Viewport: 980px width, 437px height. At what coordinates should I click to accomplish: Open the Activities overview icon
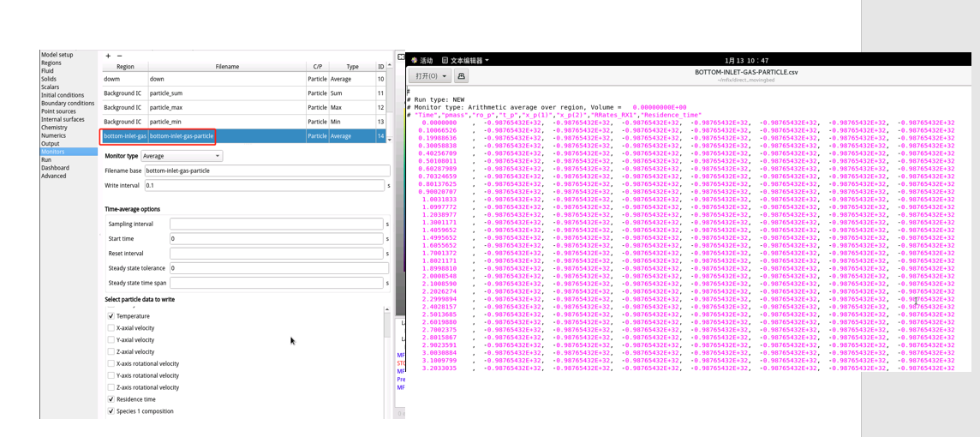414,61
